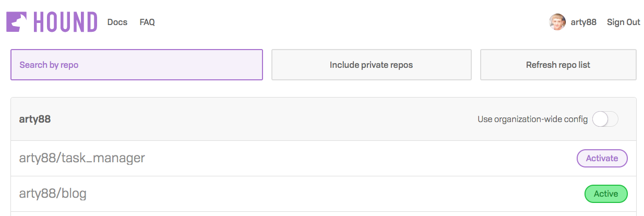
Task: Click the green Active badge for blog
Action: [x=605, y=194]
